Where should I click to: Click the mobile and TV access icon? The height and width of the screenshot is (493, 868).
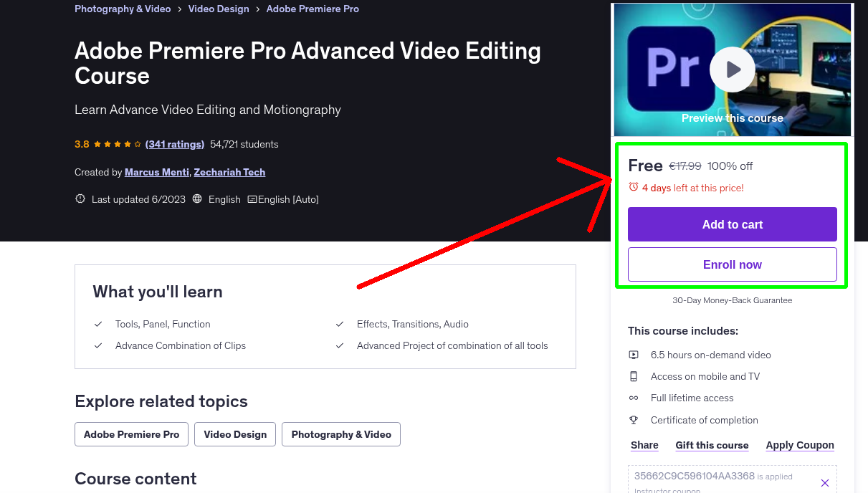click(634, 375)
